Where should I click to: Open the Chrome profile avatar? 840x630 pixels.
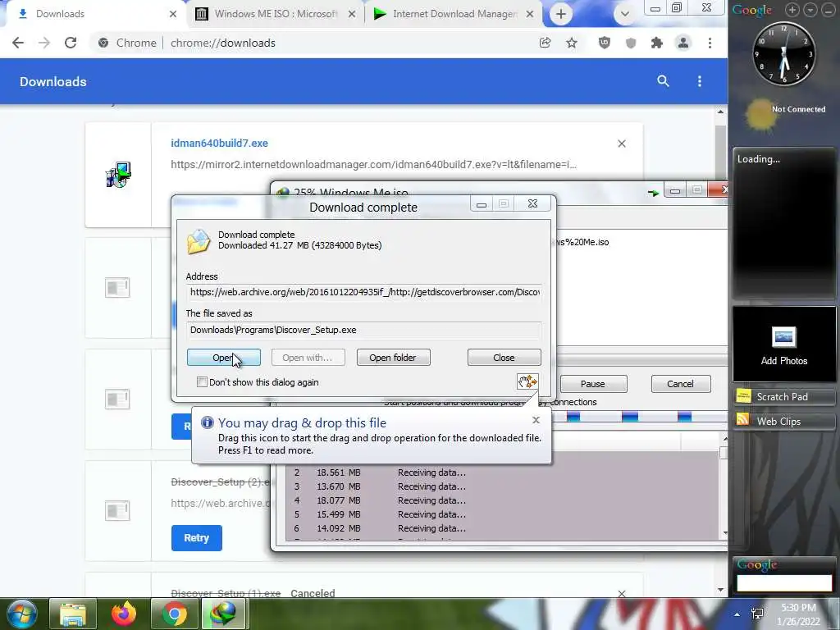683,43
